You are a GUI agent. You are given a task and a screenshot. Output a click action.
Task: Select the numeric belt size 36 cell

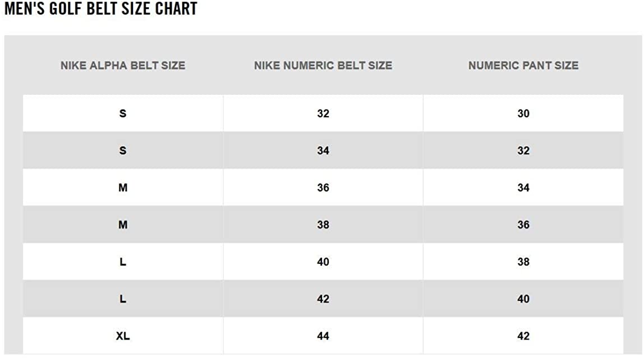coord(323,187)
